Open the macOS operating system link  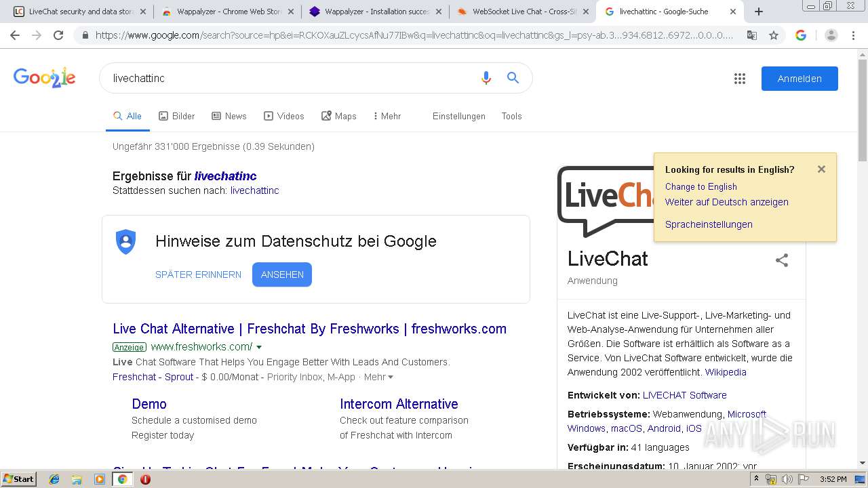click(x=627, y=428)
